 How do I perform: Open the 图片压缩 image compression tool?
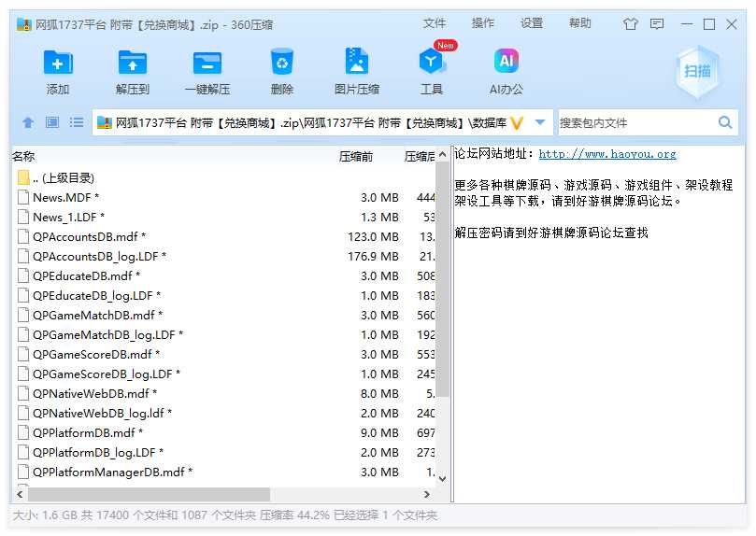point(357,61)
